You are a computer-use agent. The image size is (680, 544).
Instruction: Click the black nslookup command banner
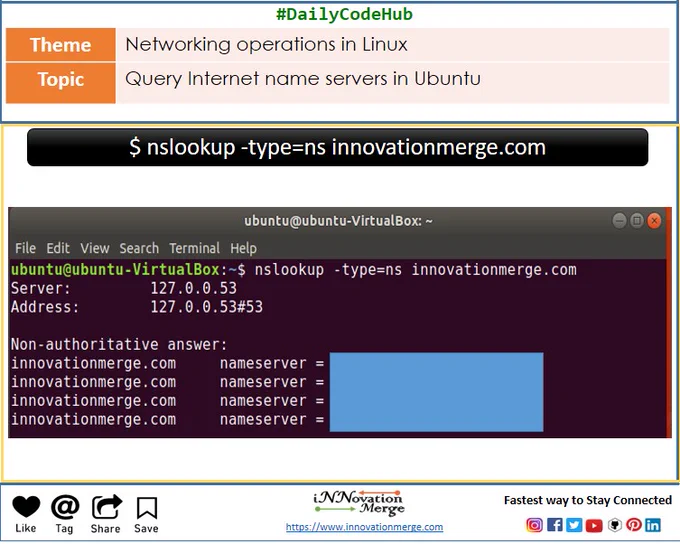[337, 147]
